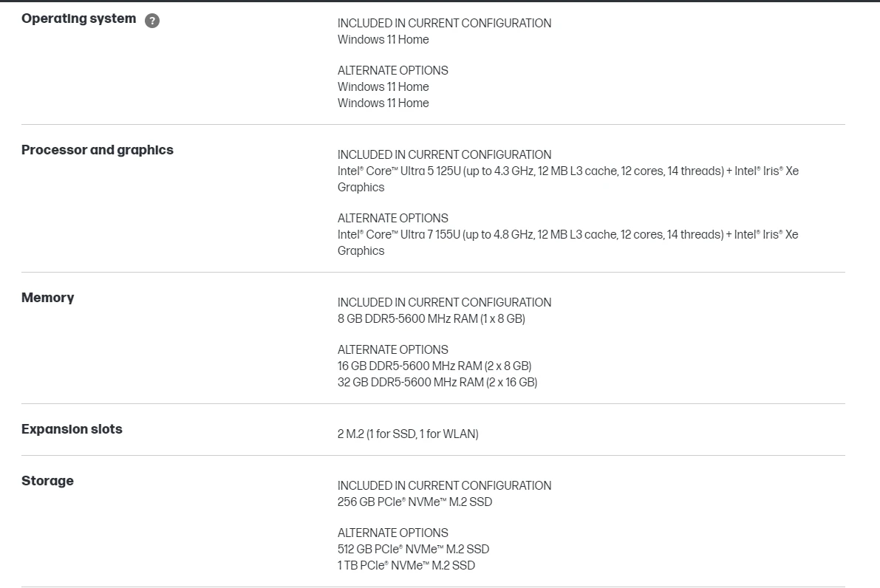Select the Processor and graphics heading
Screen dimensions: 880x588
[98, 150]
